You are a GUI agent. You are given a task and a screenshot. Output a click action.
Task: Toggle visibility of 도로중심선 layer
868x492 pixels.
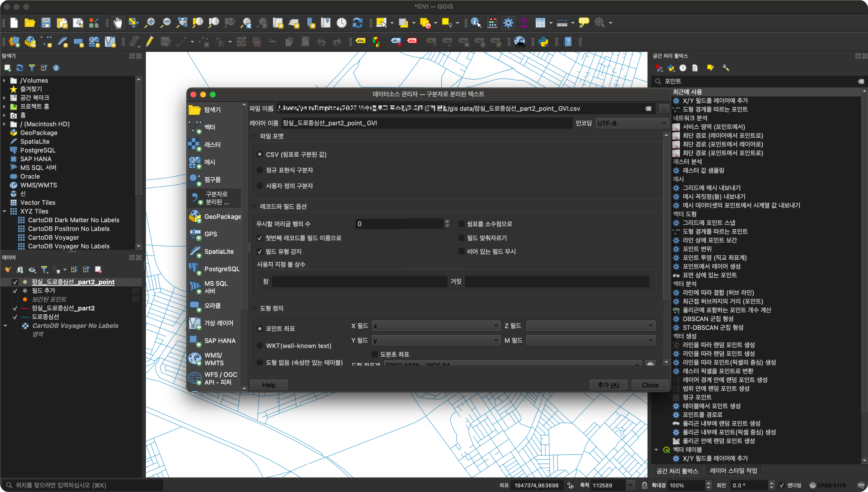coord(15,317)
